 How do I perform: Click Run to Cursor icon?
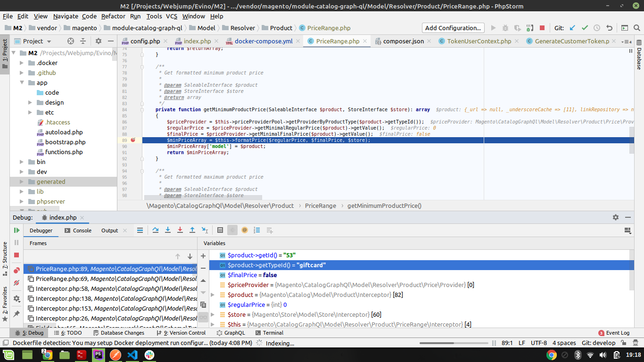point(205,230)
